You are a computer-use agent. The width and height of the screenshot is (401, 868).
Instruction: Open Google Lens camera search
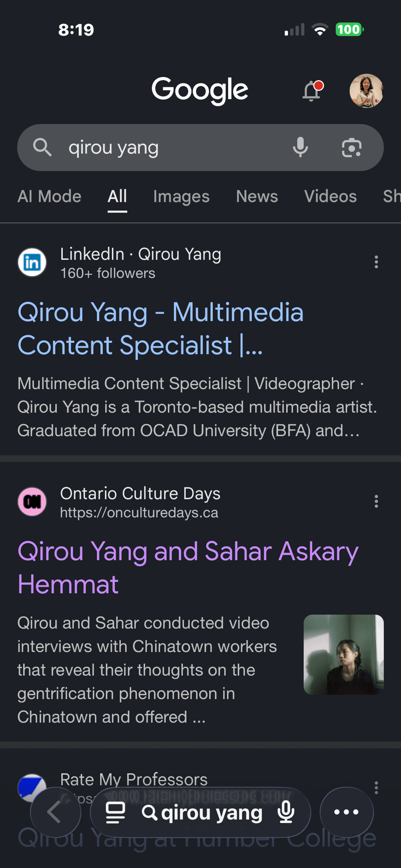click(x=352, y=148)
